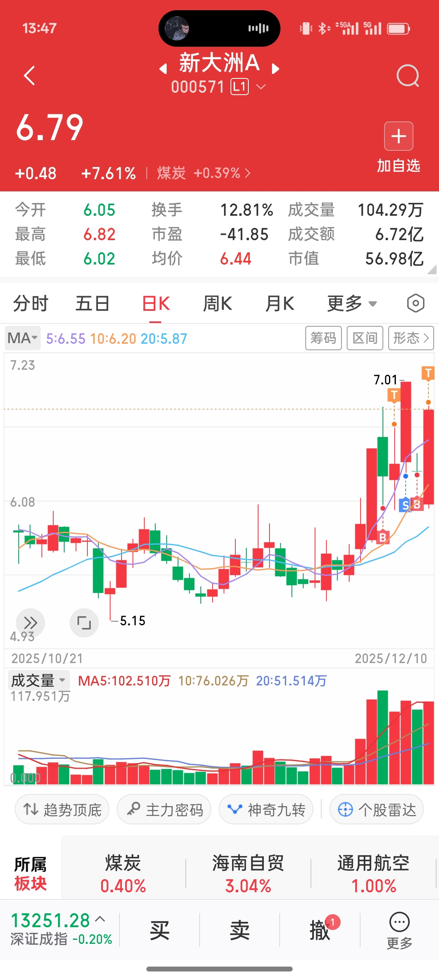439x980 pixels.
Task: Tap the plus icon to add to watchlist
Action: [399, 136]
